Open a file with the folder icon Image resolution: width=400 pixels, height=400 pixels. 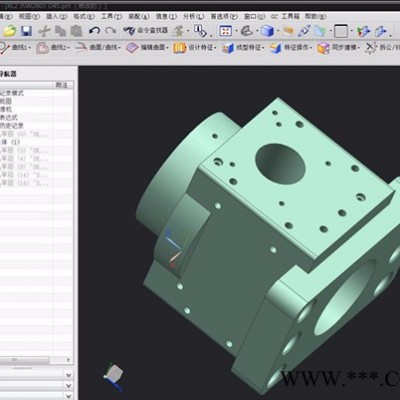click(10, 31)
